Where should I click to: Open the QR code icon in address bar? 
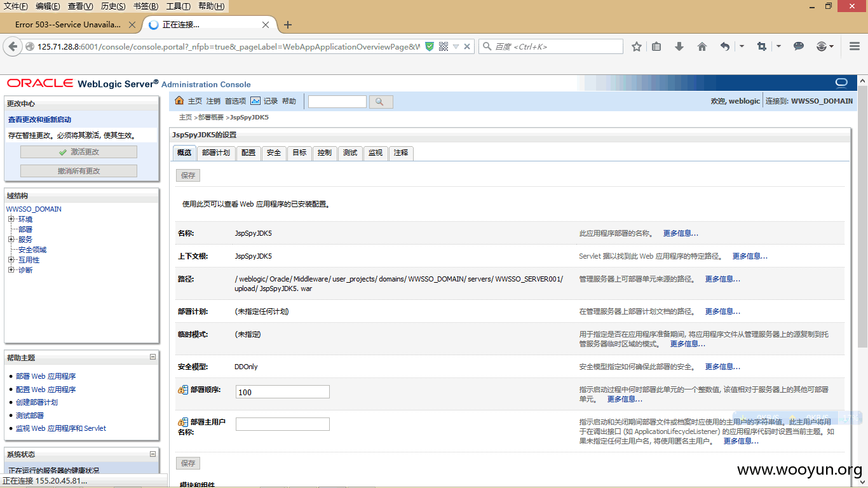[444, 46]
